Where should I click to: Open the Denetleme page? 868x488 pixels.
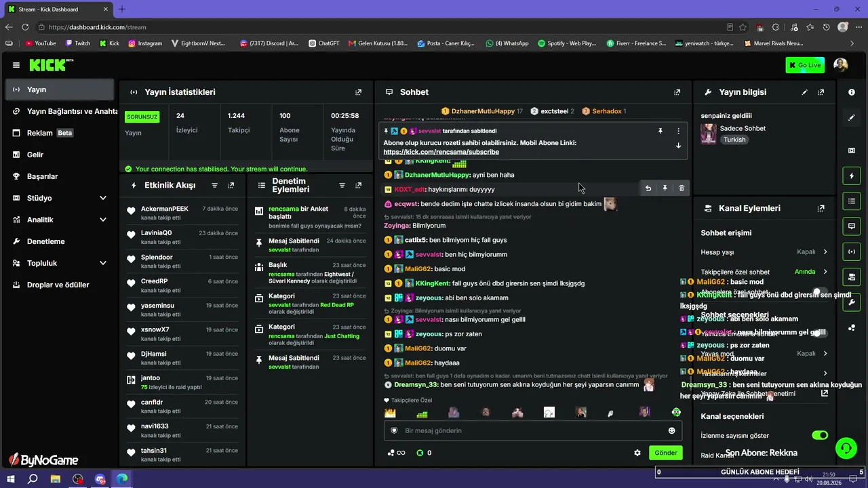click(x=59, y=241)
